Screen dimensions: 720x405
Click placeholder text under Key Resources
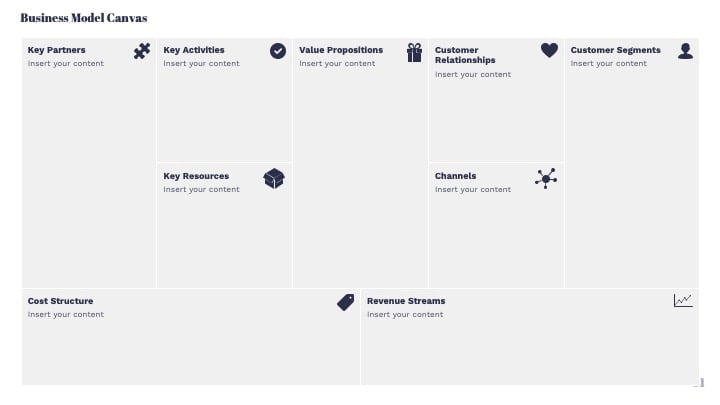pyautogui.click(x=201, y=189)
